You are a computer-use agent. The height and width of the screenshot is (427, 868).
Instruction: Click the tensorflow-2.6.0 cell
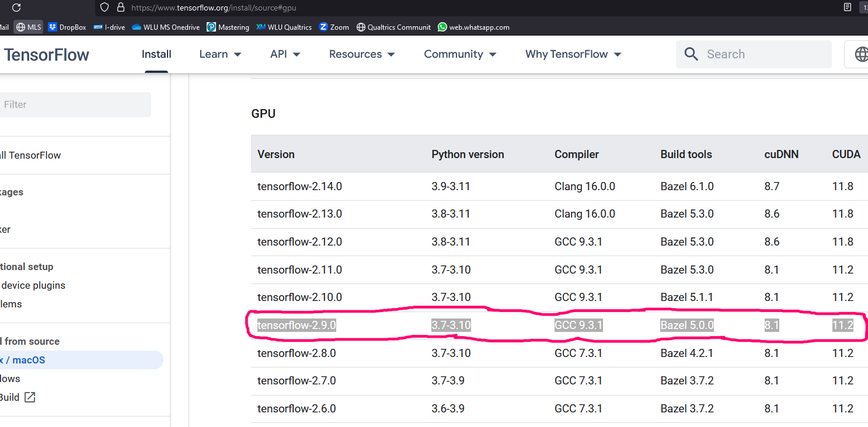pyautogui.click(x=297, y=408)
